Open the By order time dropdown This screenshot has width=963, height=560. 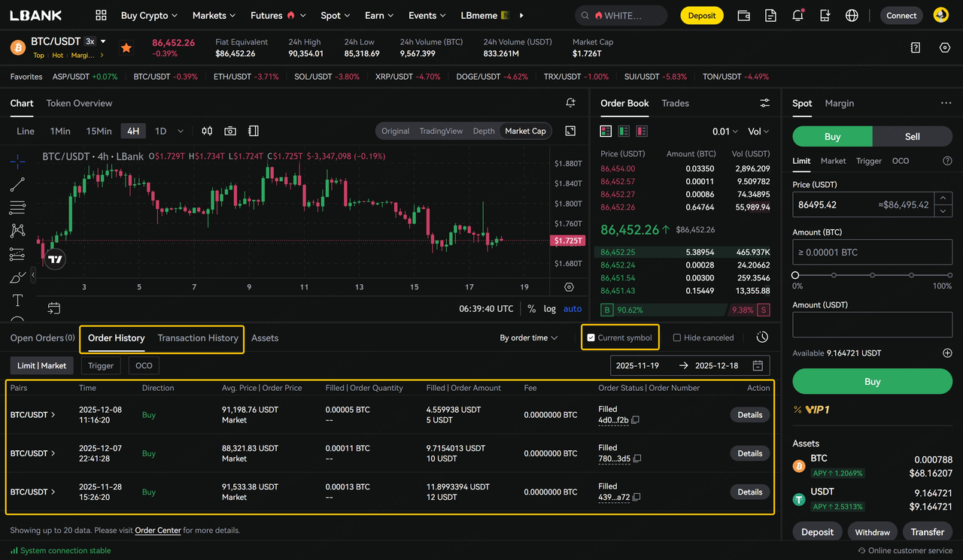pyautogui.click(x=528, y=338)
